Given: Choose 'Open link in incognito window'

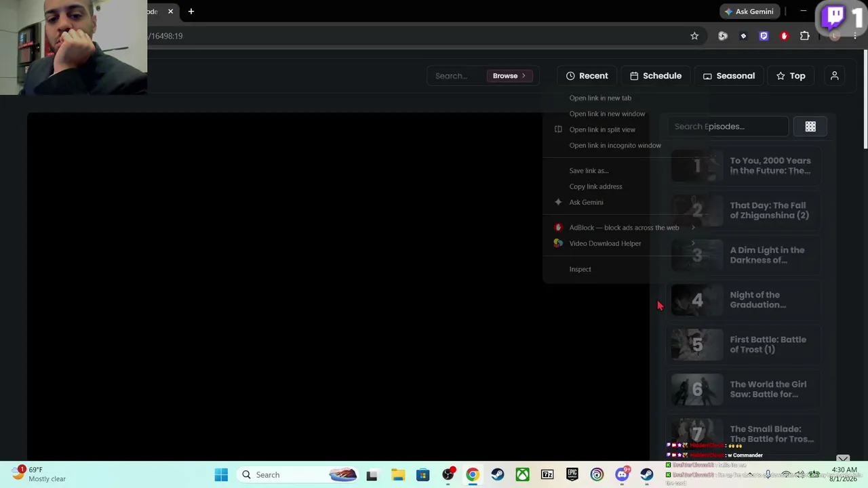Looking at the screenshot, I should (615, 146).
